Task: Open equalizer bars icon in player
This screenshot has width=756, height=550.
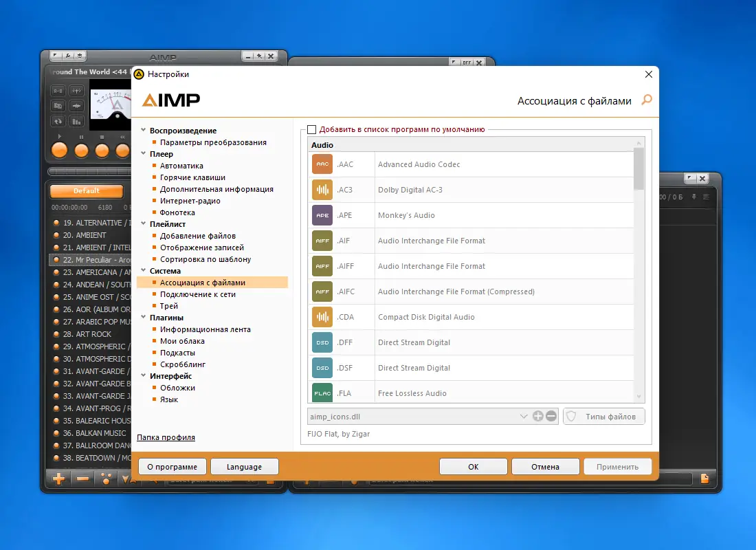Action: point(76,121)
